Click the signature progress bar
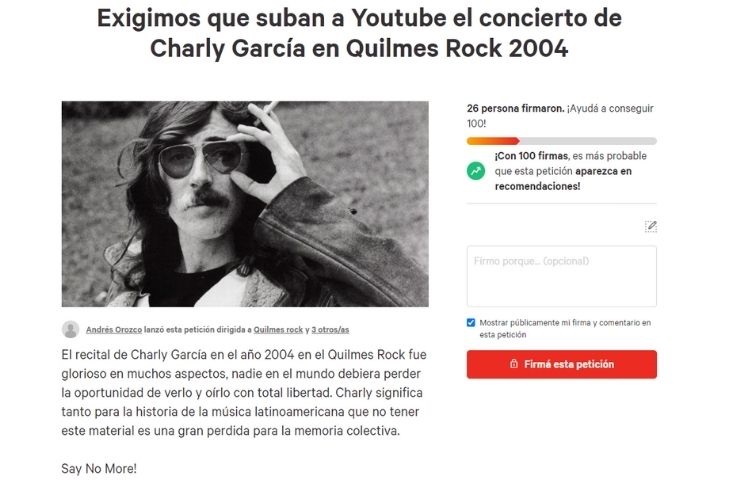 click(562, 141)
